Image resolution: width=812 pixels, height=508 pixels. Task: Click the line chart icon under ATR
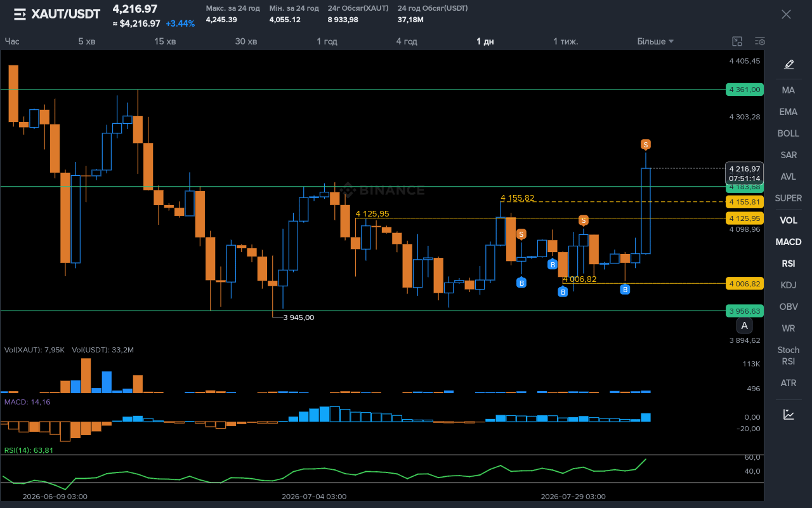tap(789, 414)
